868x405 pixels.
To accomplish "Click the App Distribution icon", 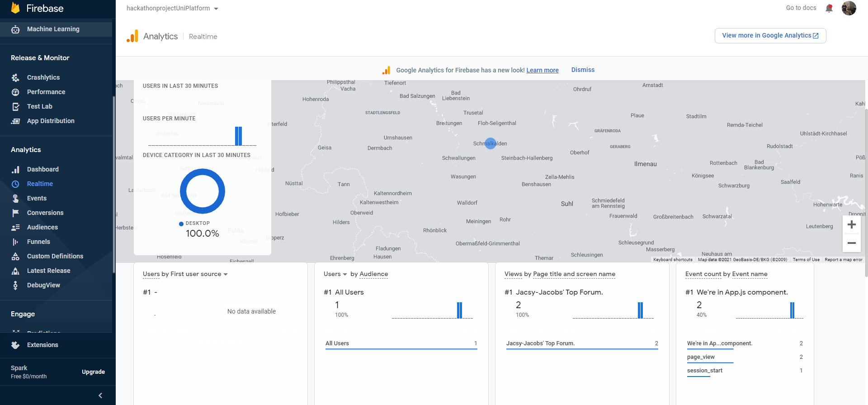I will pyautogui.click(x=15, y=121).
